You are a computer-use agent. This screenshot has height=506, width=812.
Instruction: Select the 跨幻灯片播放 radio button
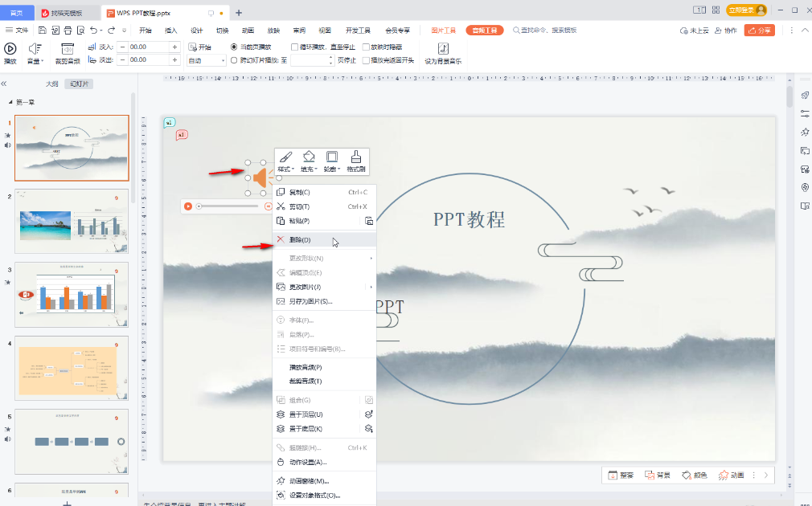click(233, 59)
